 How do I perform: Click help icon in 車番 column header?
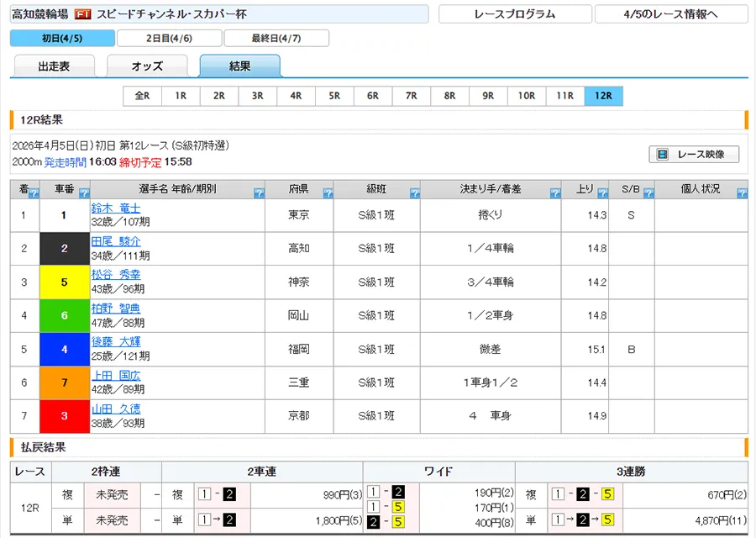point(84,193)
